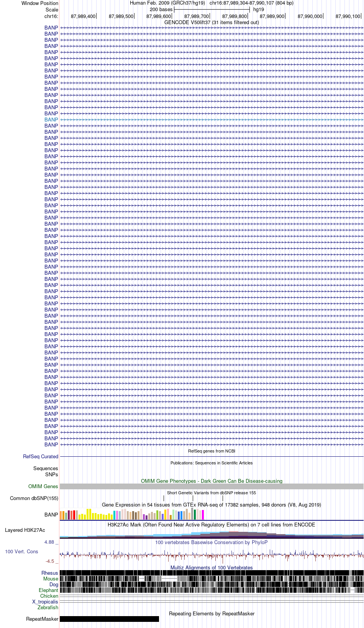The width and height of the screenshot is (364, 628).
Task: Click the hg19 label beside scale bar
Action: click(259, 9)
